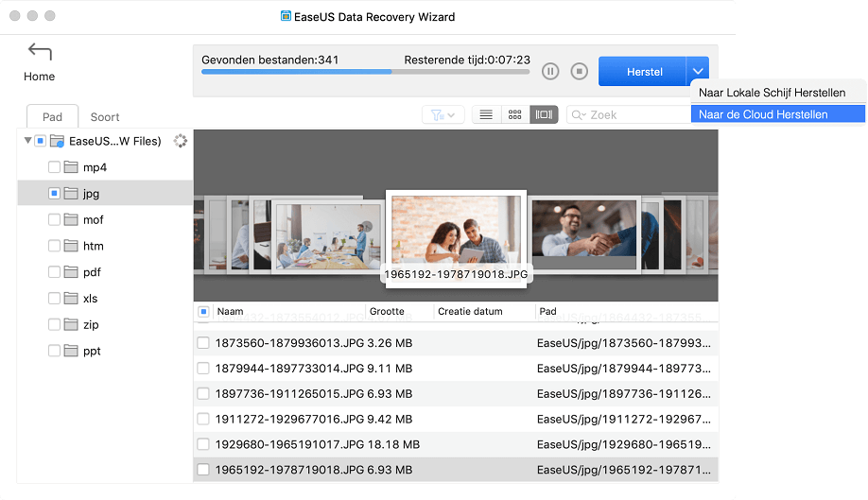Click the EaseUS app icon in title bar

286,16
